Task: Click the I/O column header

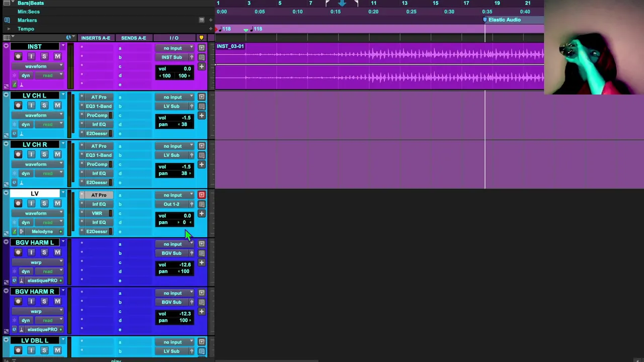Action: coord(174,38)
